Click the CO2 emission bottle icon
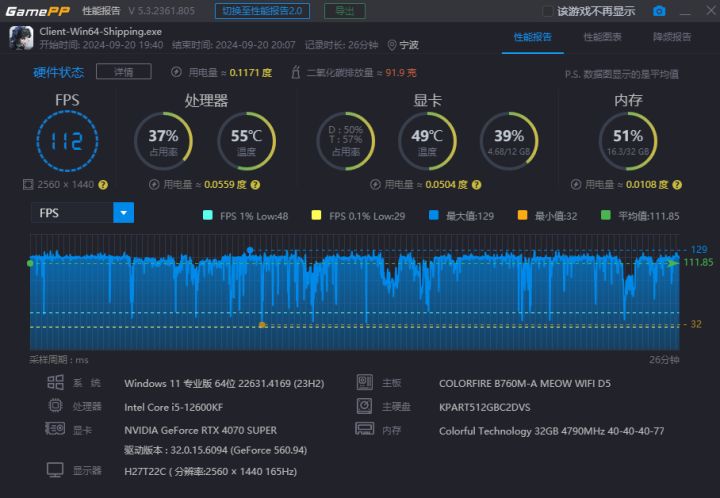 tap(296, 72)
